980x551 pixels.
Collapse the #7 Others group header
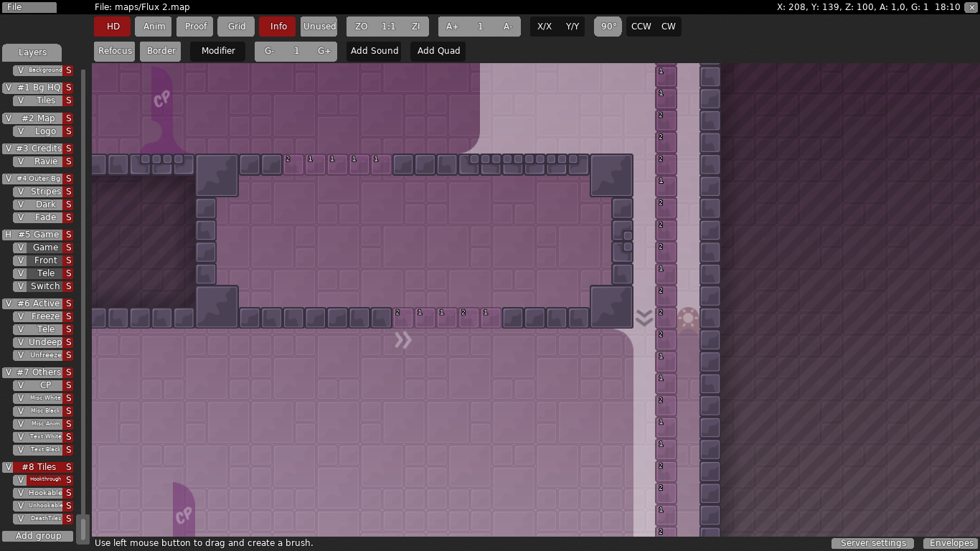point(39,372)
